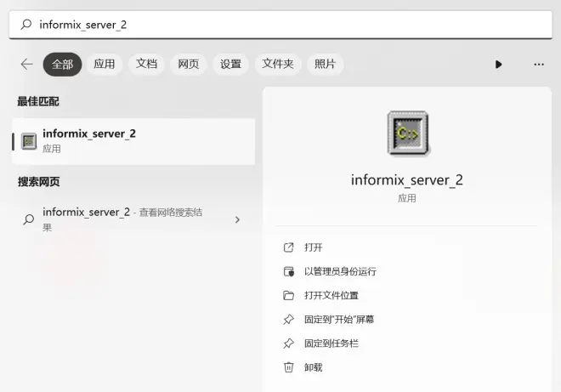Click the admin shield icon for 以管理员身份运行

[288, 271]
